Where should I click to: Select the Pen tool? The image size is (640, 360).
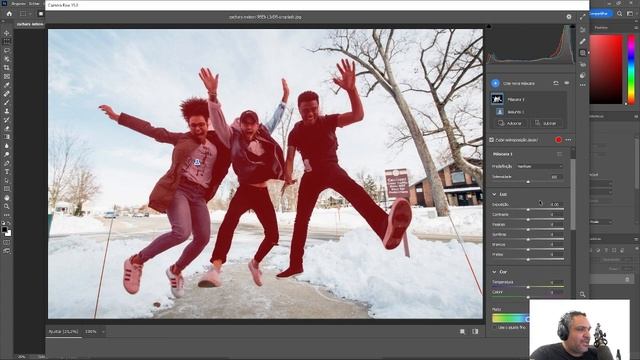coord(7,163)
